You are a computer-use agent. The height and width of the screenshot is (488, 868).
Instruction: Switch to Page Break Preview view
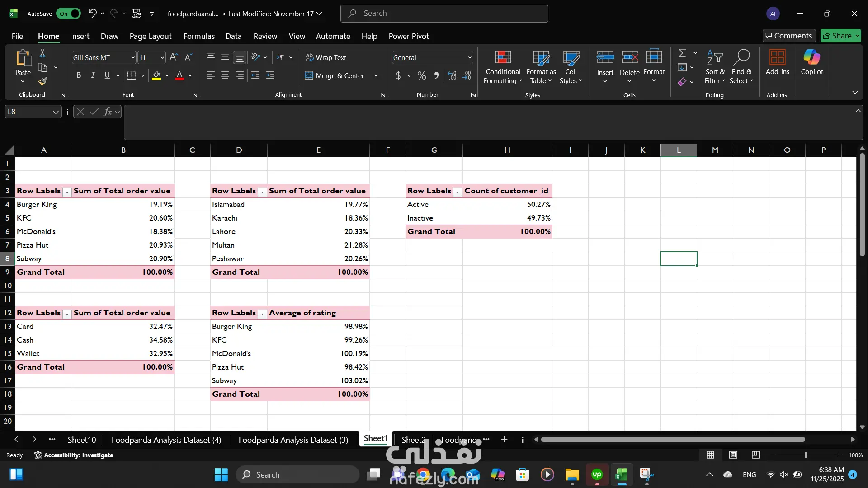pyautogui.click(x=755, y=455)
